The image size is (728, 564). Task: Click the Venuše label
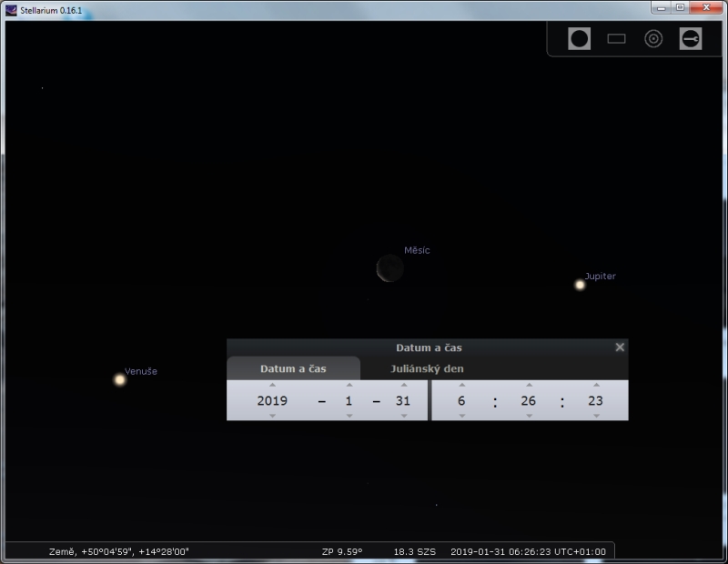click(x=141, y=371)
